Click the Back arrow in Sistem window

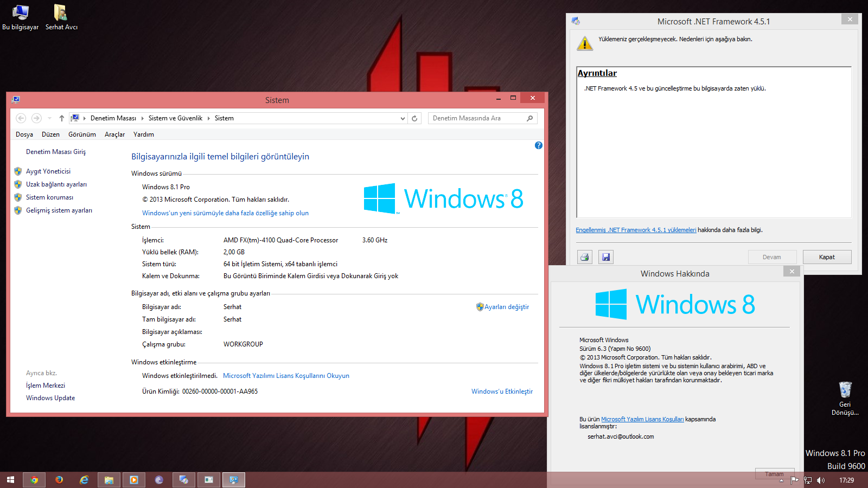[21, 118]
